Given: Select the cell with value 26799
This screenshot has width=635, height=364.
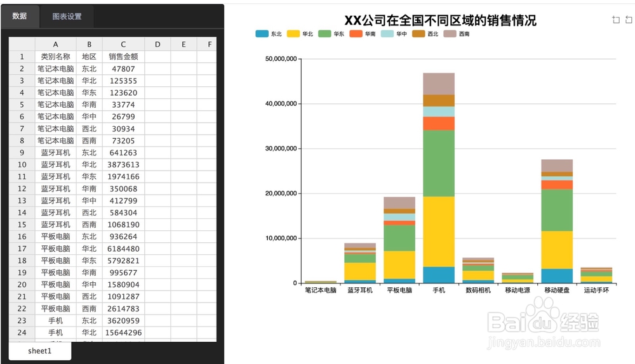Looking at the screenshot, I should (123, 117).
